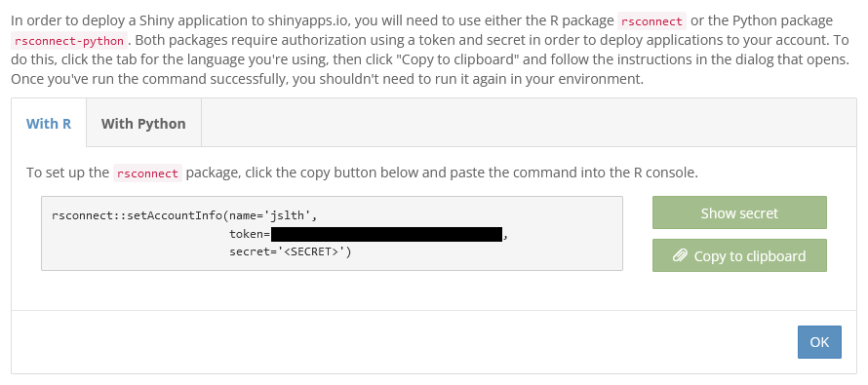Select the With R tab
The width and height of the screenshot is (868, 385).
[x=49, y=124]
